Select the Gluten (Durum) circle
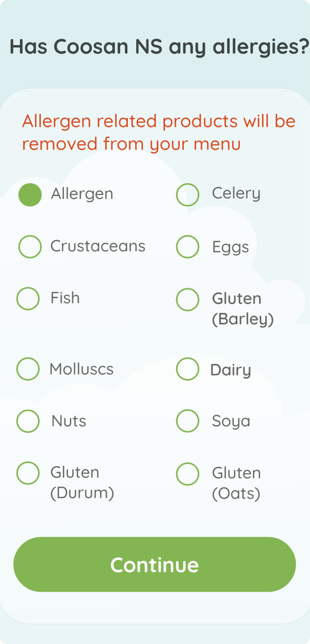 tap(28, 473)
